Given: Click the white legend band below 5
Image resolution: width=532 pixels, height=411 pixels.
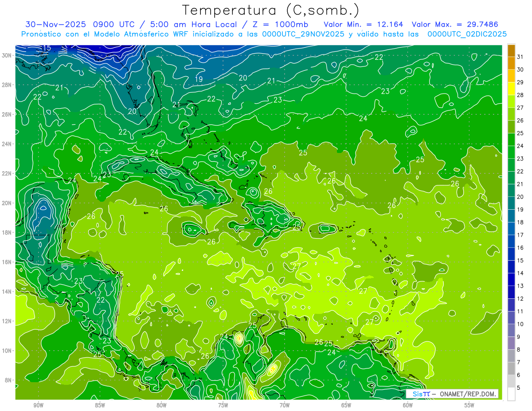Looking at the screenshot, I should [x=512, y=394].
